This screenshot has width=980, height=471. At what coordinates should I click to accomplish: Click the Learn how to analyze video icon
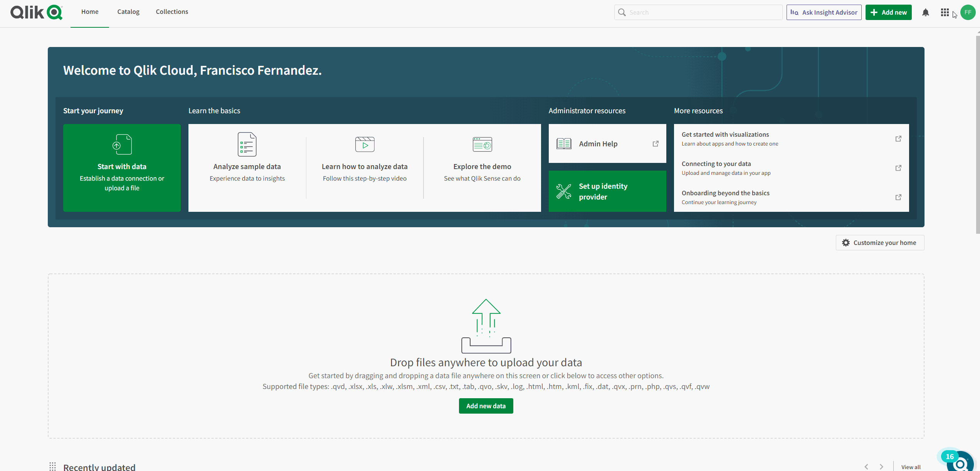365,144
